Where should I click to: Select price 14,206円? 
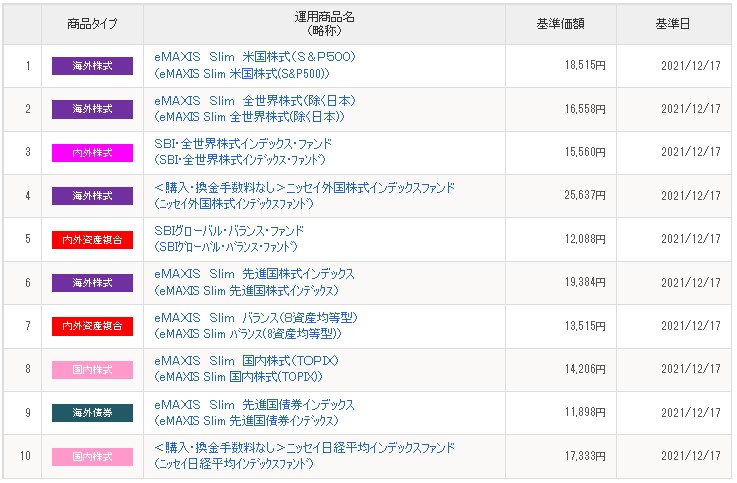585,369
